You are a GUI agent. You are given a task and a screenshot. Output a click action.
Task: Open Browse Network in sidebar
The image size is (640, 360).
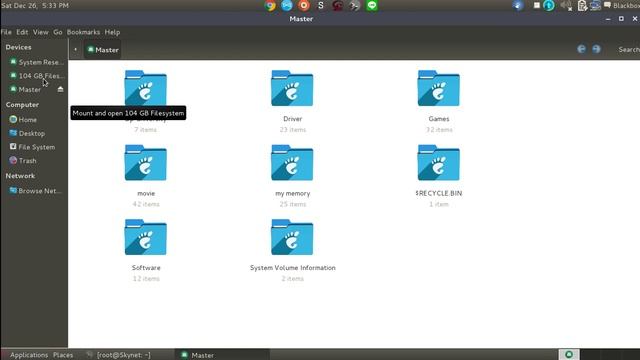pos(36,191)
